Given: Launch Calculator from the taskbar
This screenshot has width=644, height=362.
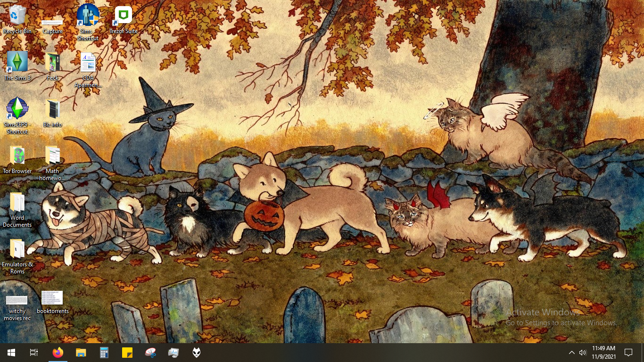Looking at the screenshot, I should pyautogui.click(x=104, y=353).
